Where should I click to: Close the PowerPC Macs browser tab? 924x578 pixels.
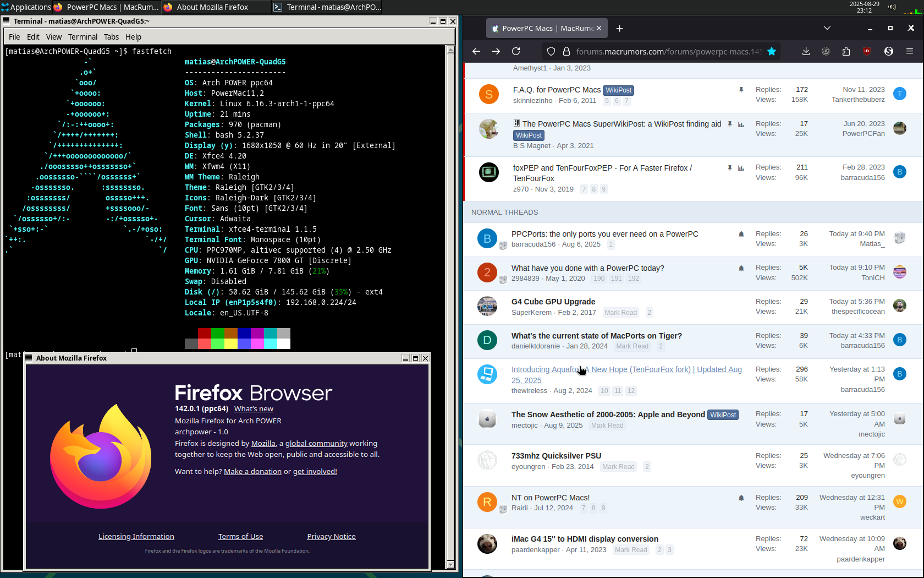pyautogui.click(x=599, y=28)
